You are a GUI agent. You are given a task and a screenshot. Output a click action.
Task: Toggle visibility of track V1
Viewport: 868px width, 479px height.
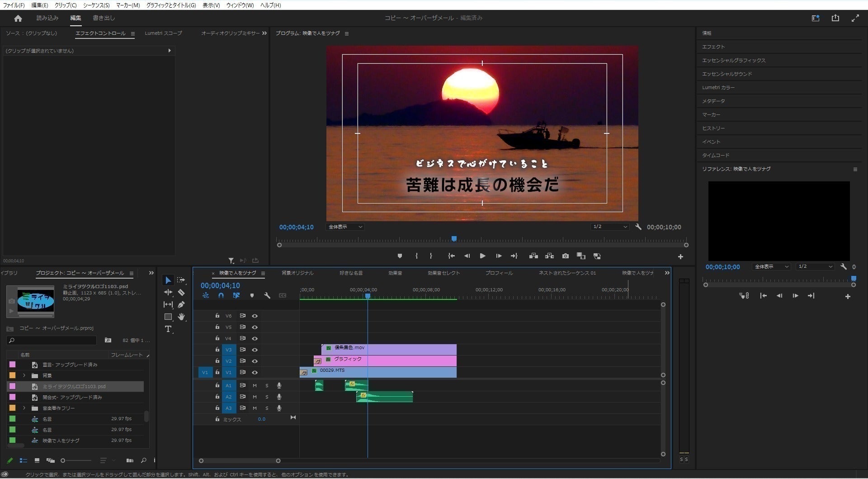point(255,372)
